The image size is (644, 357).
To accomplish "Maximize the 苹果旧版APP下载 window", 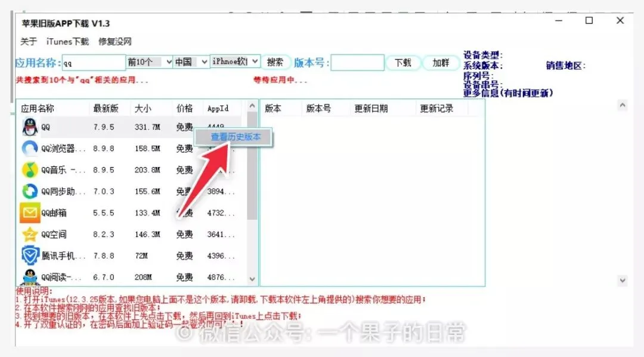I will tap(589, 20).
